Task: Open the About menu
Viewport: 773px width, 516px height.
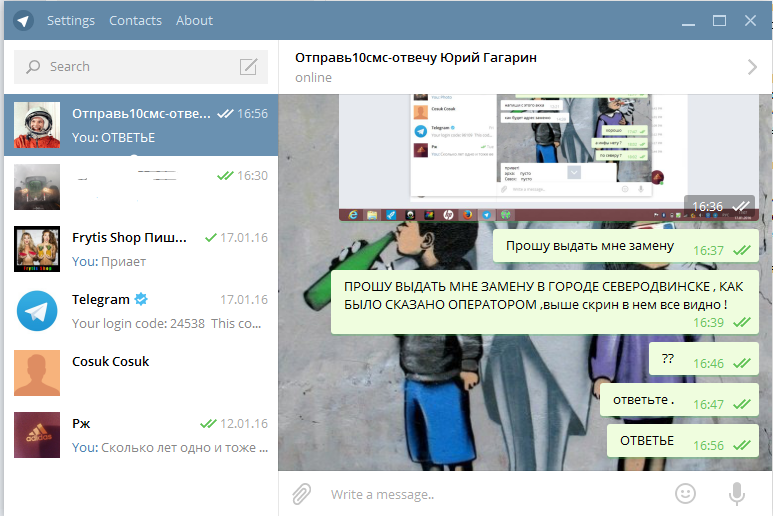Action: (194, 21)
